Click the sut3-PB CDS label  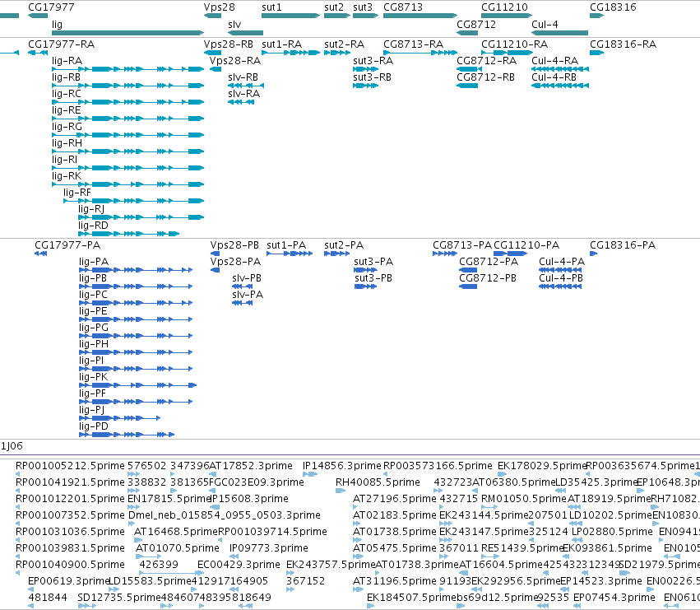point(373,278)
